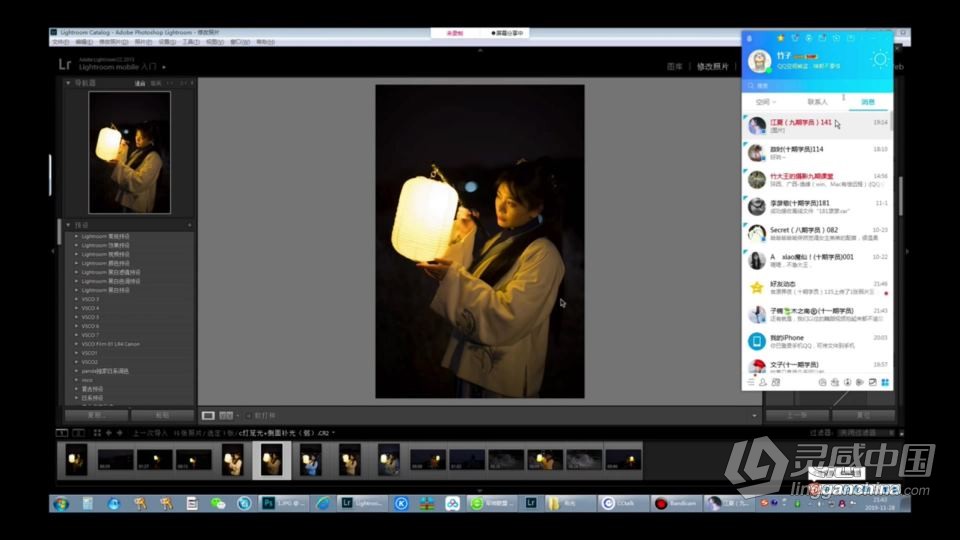This screenshot has width=960, height=540.
Task: Click the QQ search field
Action: pyautogui.click(x=817, y=85)
